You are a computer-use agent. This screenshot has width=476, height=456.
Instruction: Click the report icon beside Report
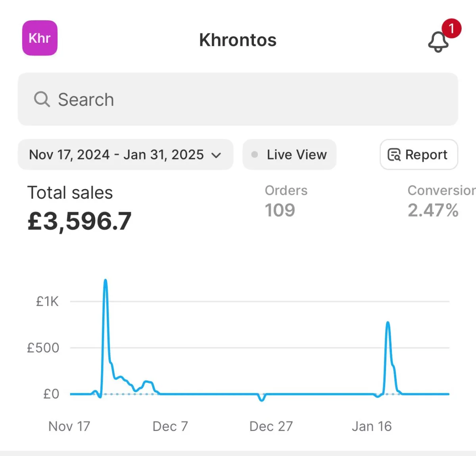[394, 155]
